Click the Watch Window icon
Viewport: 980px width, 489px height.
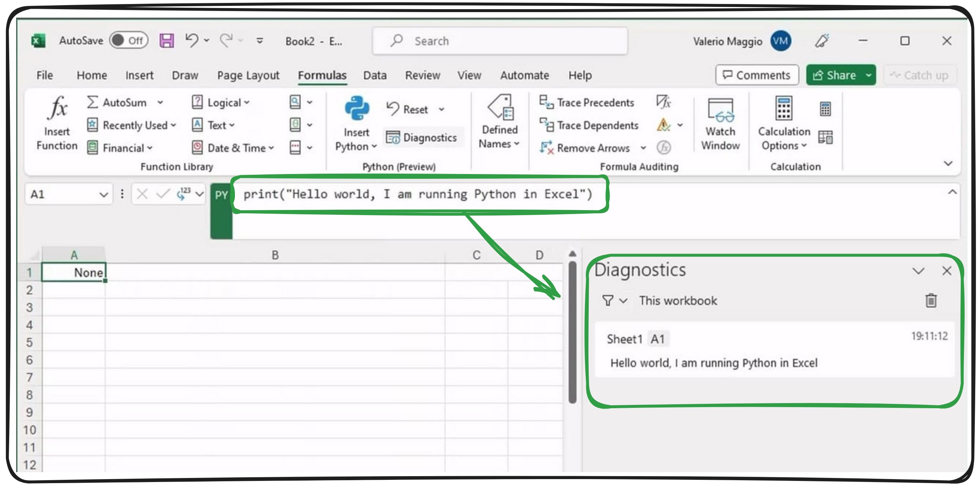720,111
